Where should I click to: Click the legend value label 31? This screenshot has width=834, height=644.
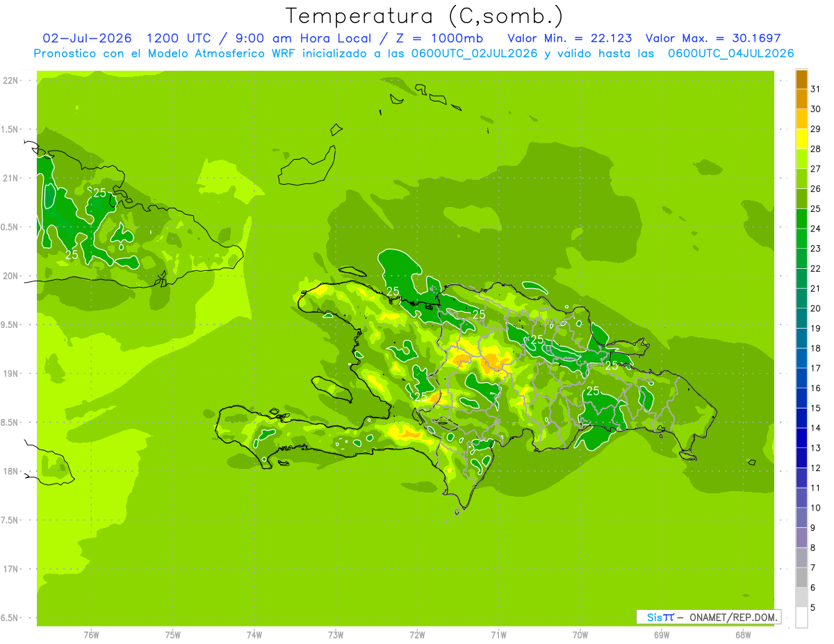tap(815, 89)
